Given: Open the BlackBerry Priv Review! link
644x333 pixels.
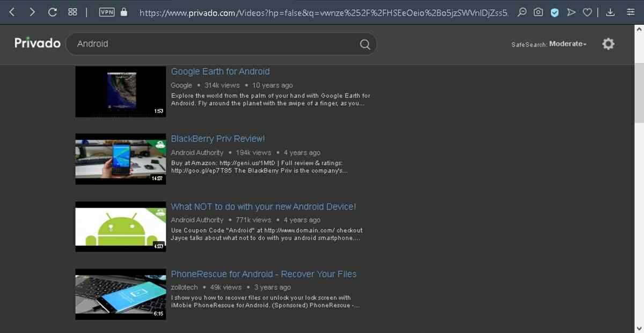Looking at the screenshot, I should point(218,139).
